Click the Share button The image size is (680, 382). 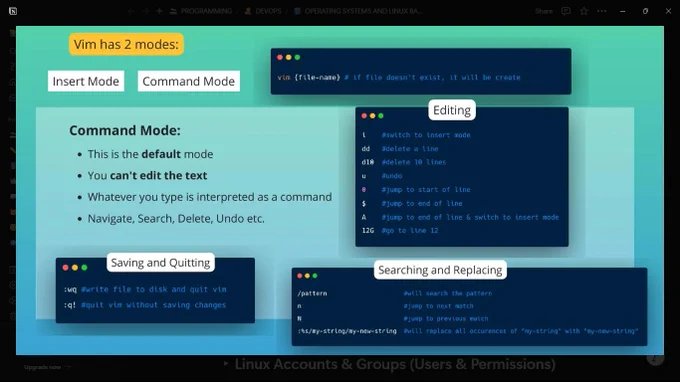(x=543, y=11)
